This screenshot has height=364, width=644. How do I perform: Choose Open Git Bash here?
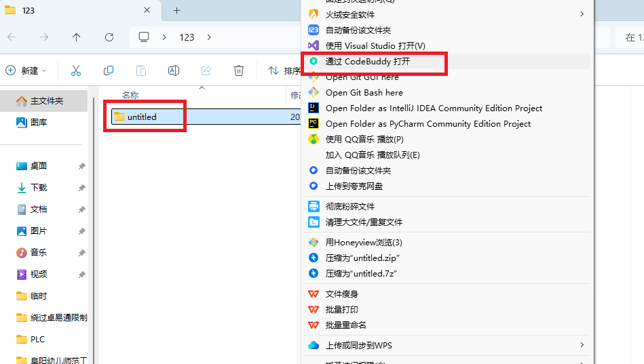447,92
